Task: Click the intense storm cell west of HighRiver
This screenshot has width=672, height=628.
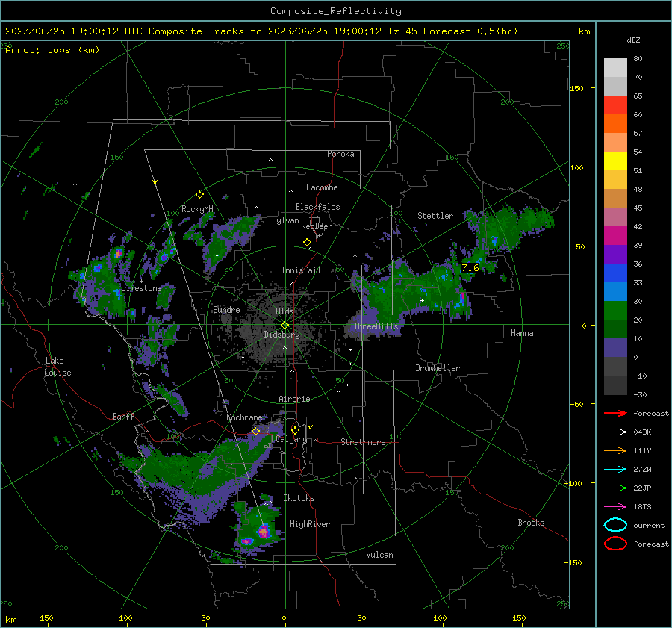Action: 263,532
